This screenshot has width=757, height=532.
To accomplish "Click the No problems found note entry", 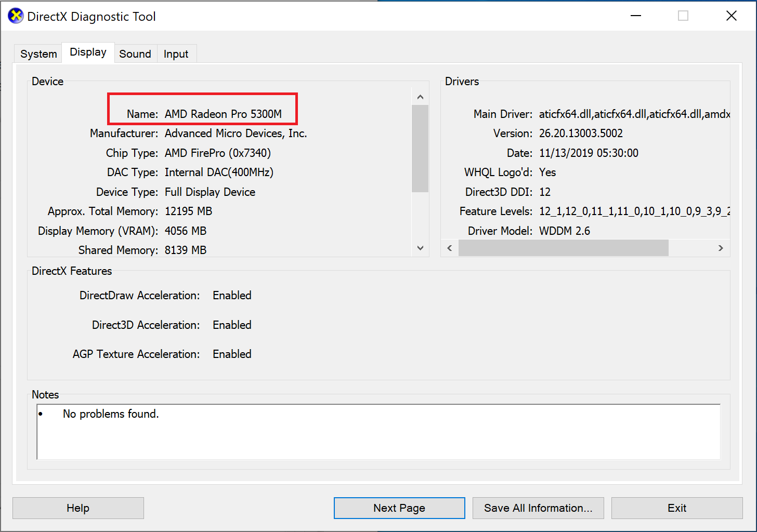I will pos(110,414).
